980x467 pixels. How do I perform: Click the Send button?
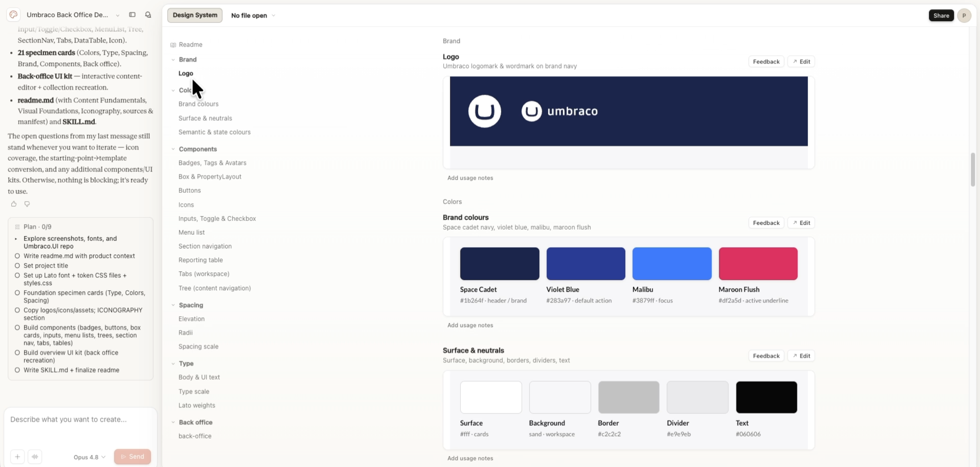click(x=132, y=456)
